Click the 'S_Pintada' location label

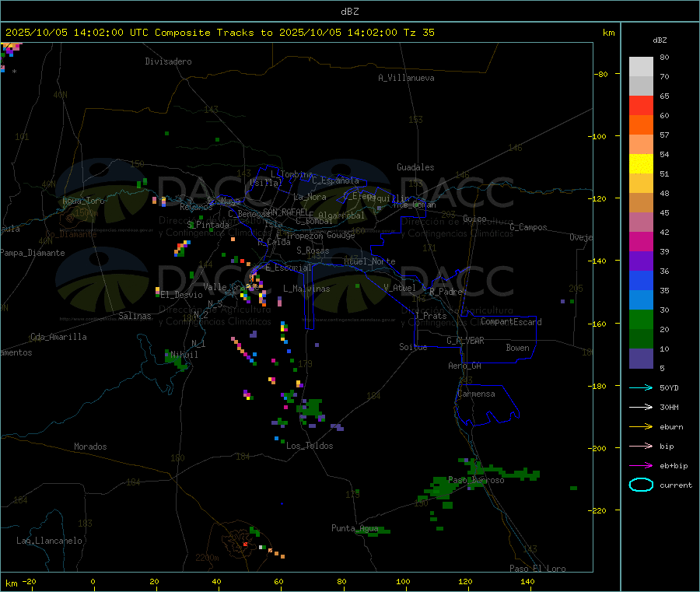point(208,225)
